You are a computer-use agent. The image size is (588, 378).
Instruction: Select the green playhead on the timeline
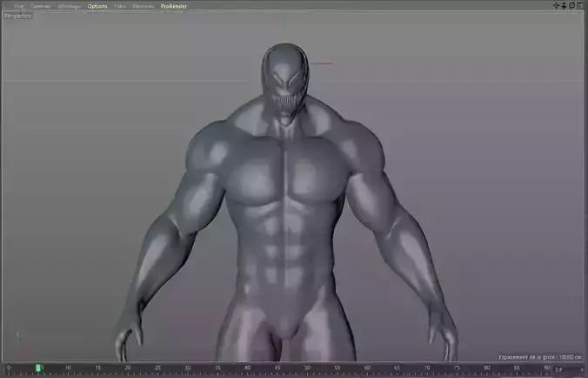(38, 368)
